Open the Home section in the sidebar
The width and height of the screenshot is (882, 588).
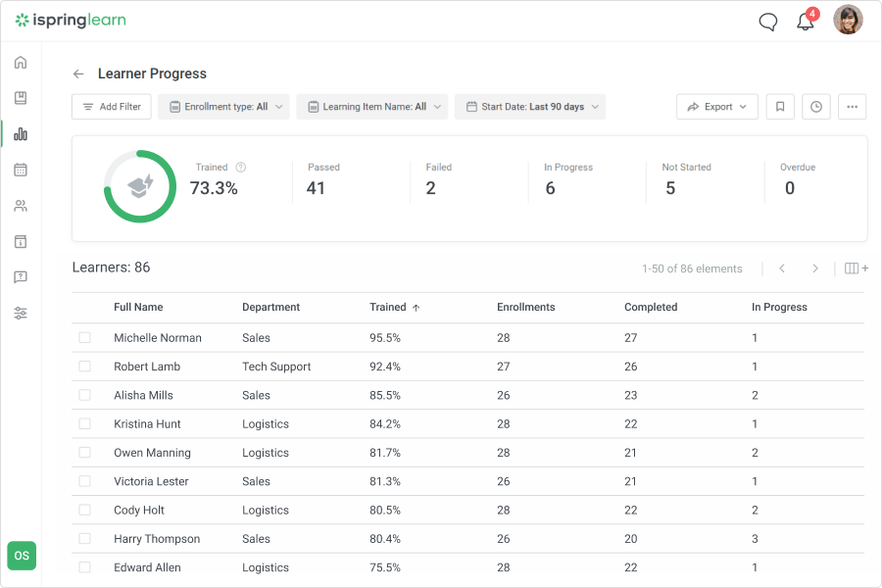[x=20, y=61]
